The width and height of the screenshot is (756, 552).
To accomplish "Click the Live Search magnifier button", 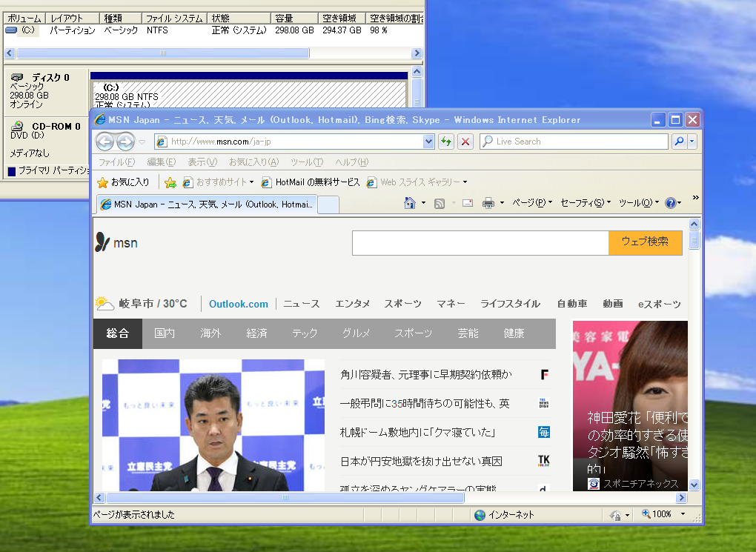I will coord(679,142).
